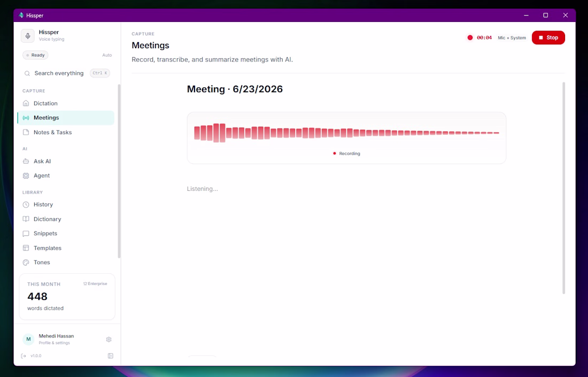Click the Enterprise plan badge
This screenshot has height=377, width=588.
coord(95,284)
